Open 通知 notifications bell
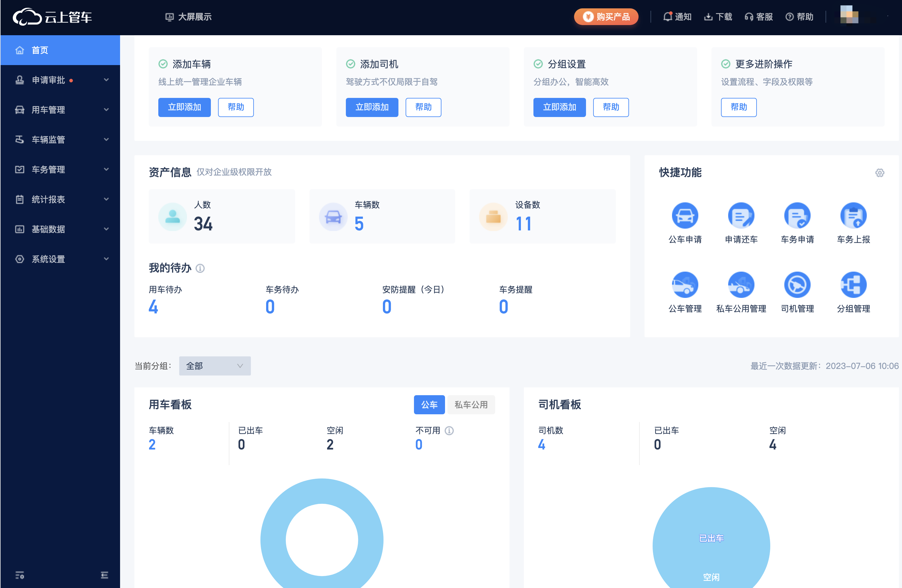Viewport: 902px width, 588px height. (677, 17)
